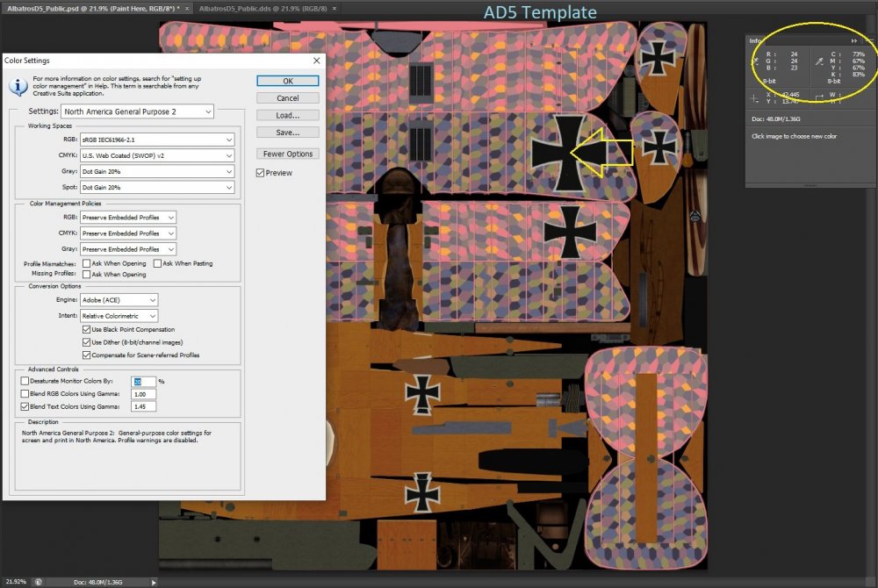Open the Settings preset dropdown
This screenshot has width=878, height=588.
(x=138, y=111)
